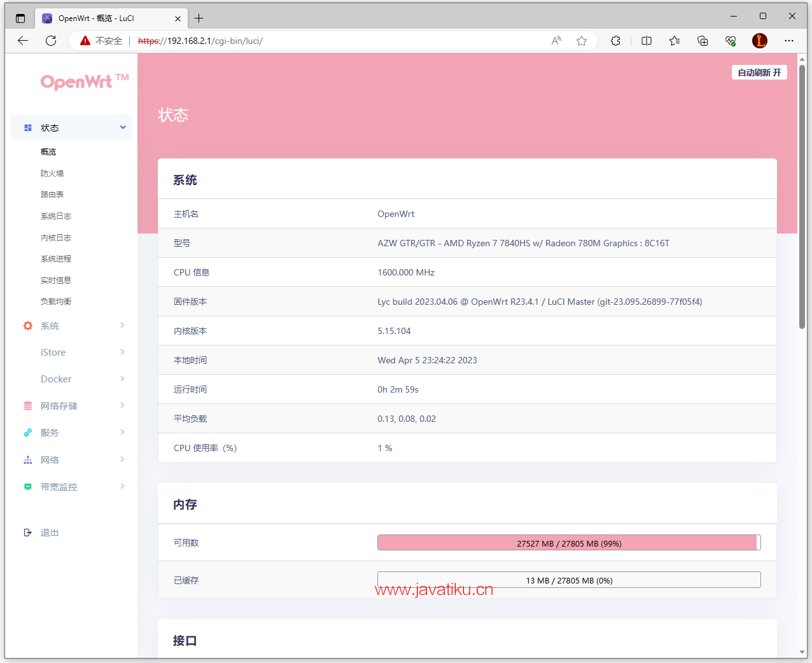The image size is (812, 663).
Task: Click the Lyc build firmware version text
Action: pyautogui.click(x=540, y=302)
